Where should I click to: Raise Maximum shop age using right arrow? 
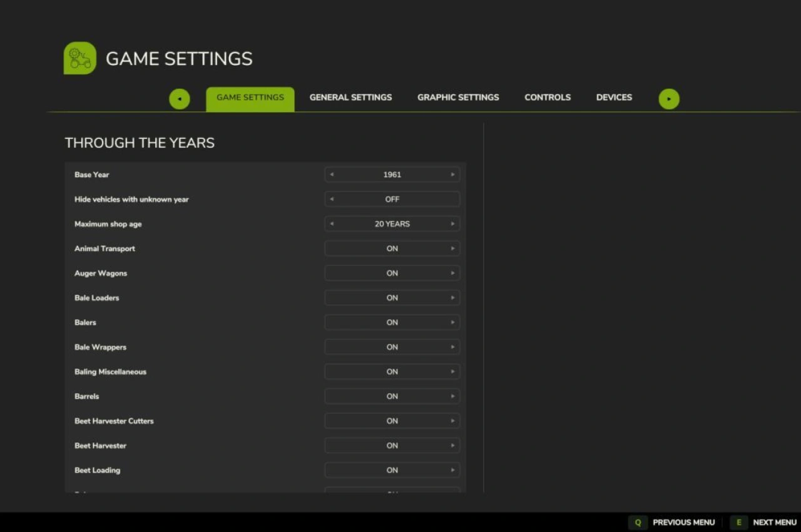click(x=452, y=224)
